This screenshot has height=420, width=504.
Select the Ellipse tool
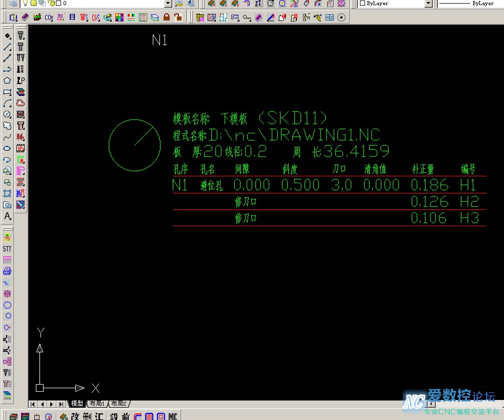[x=7, y=148]
